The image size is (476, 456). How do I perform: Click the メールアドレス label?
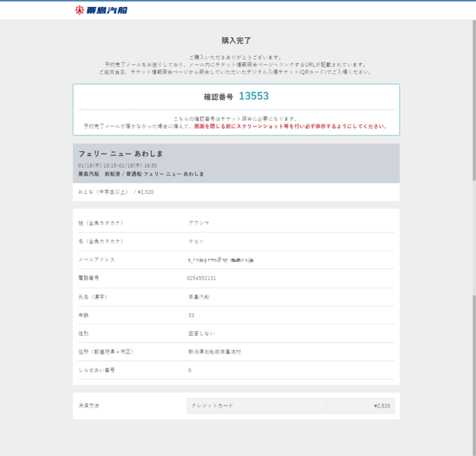coord(97,259)
